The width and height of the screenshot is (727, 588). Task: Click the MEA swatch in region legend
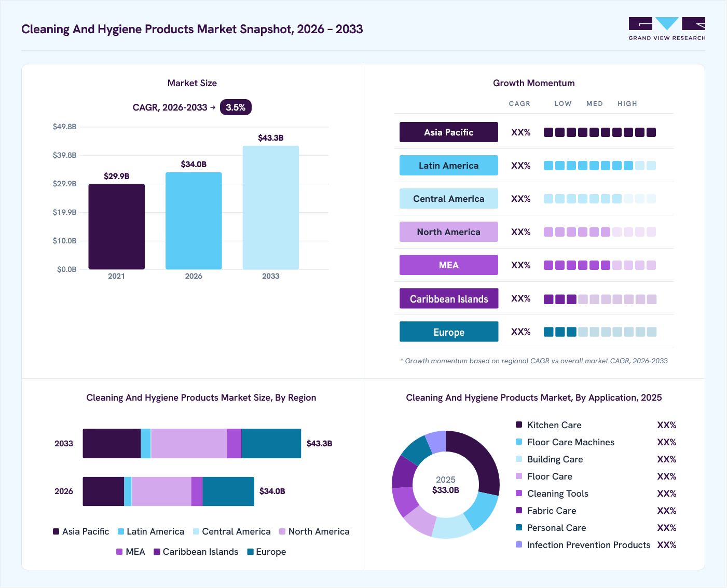[119, 552]
